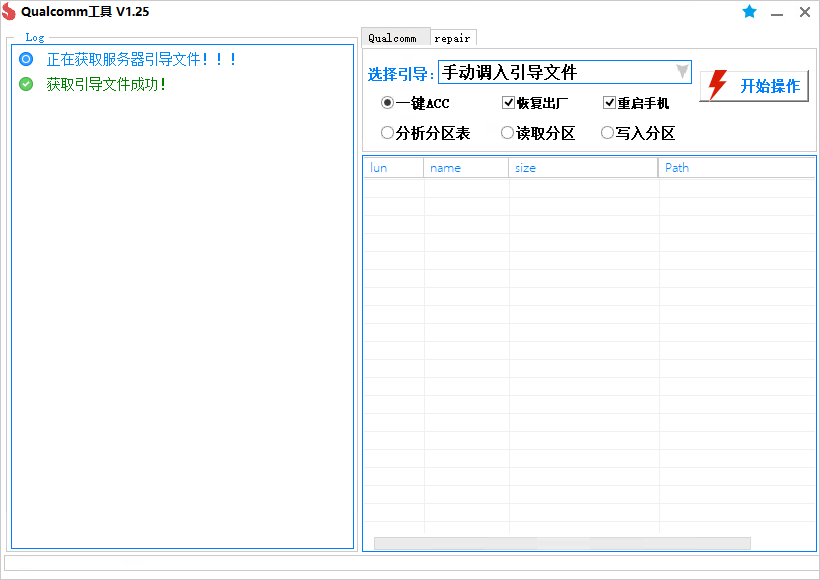Select the 一键ACC radio option
820x580 pixels.
[387, 103]
